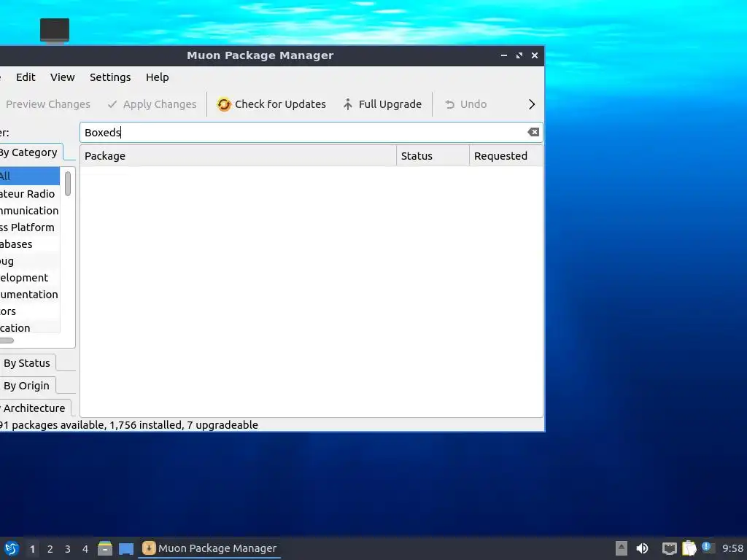
Task: Select the Databases category
Action: coord(29,244)
